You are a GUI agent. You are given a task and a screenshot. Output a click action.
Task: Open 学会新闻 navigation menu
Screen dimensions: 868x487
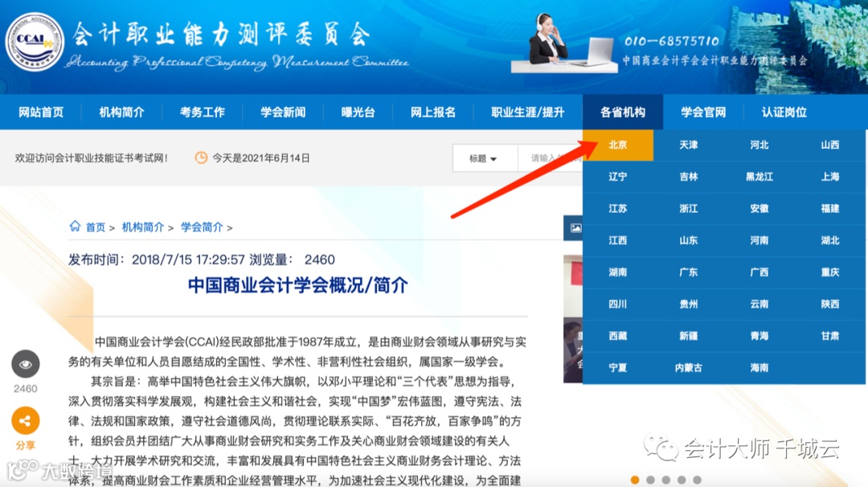283,113
